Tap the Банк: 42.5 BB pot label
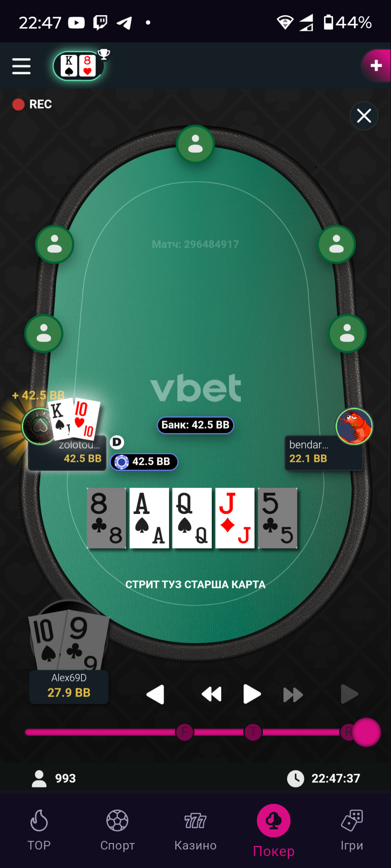 click(195, 425)
